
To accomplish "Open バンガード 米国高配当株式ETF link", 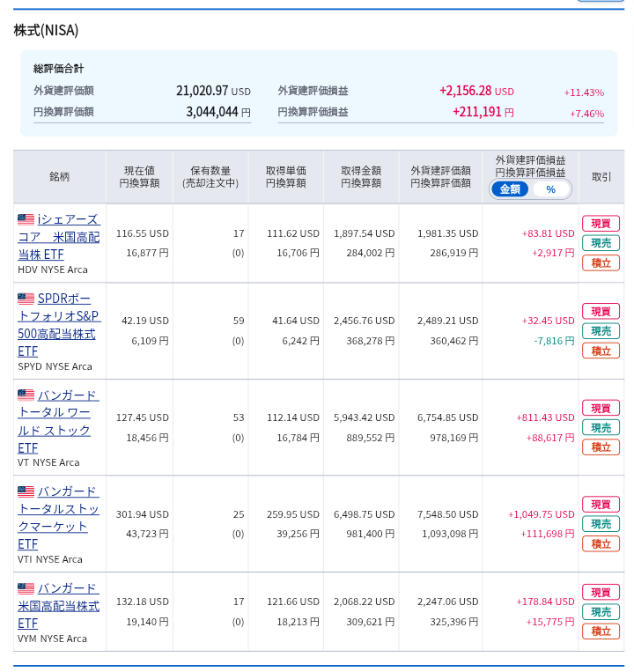I will 58,606.
